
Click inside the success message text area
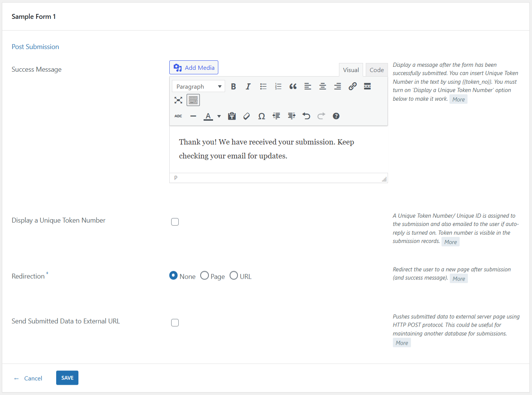(278, 149)
